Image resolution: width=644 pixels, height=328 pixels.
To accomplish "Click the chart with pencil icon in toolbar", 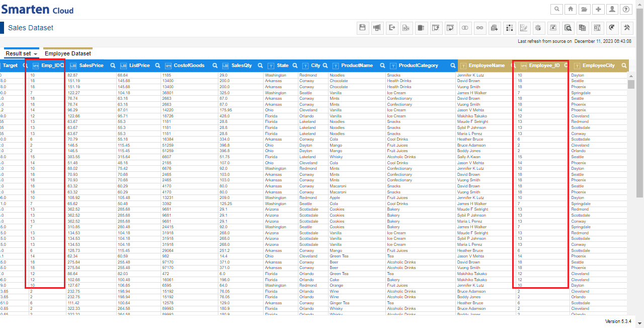I will click(x=524, y=28).
